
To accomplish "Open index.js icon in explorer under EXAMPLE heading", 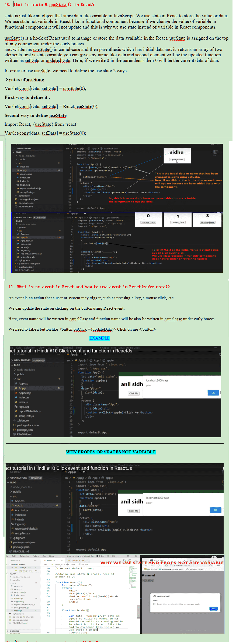I will (16, 402).
